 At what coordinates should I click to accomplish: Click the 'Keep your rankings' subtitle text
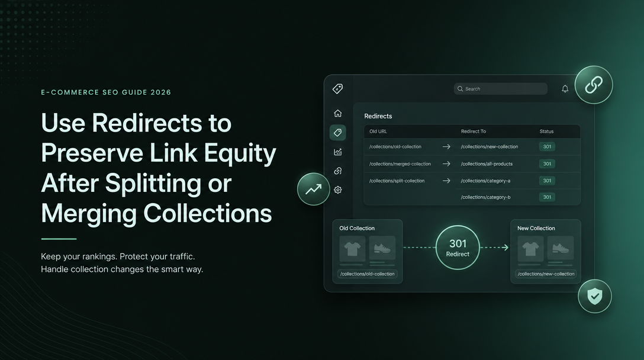click(122, 263)
